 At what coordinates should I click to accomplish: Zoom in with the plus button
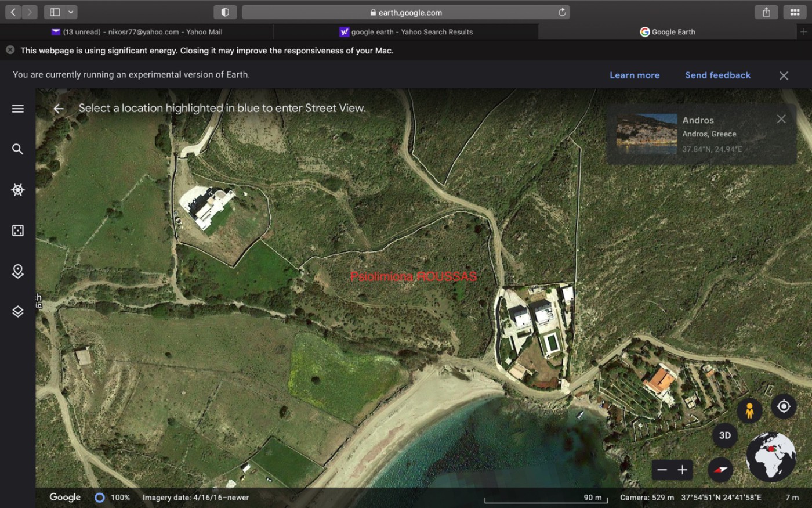(x=683, y=470)
